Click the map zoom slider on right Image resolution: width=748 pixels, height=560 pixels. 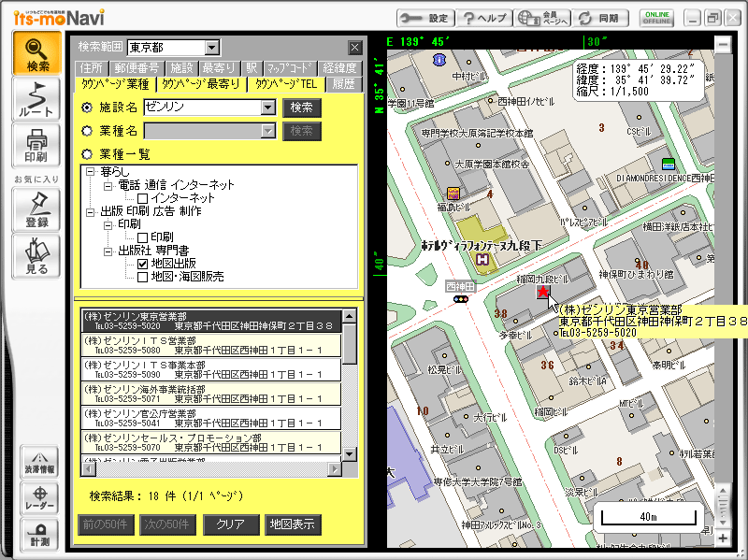[723, 507]
